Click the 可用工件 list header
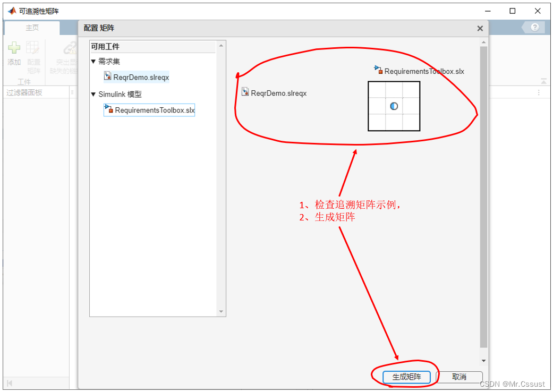This screenshot has width=553, height=392. (152, 47)
